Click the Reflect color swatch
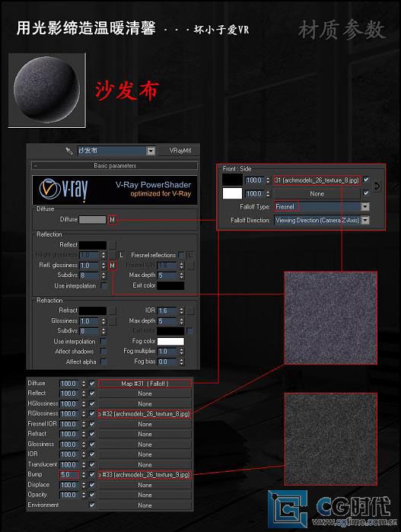Image resolution: width=401 pixels, height=532 pixels. tap(93, 245)
